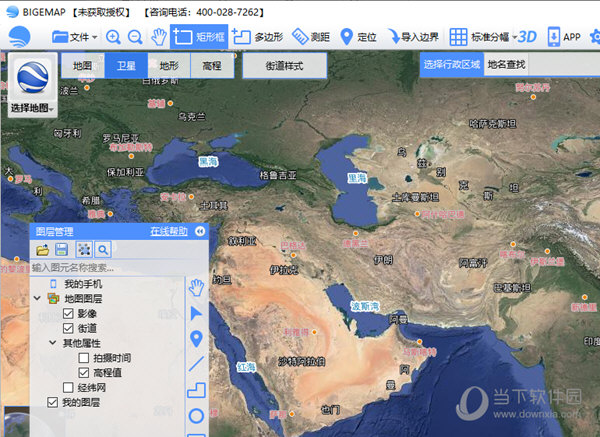600x437 pixels.
Task: Select the line drawing tool in side toolbar
Action: (196, 363)
